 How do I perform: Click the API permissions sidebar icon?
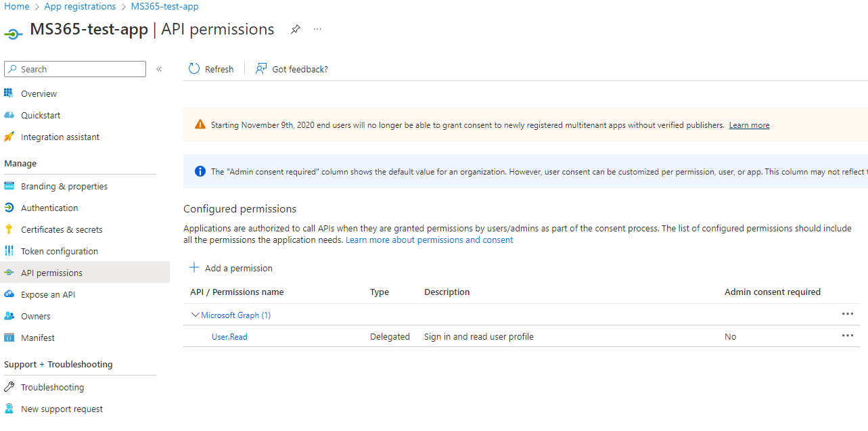click(x=9, y=273)
